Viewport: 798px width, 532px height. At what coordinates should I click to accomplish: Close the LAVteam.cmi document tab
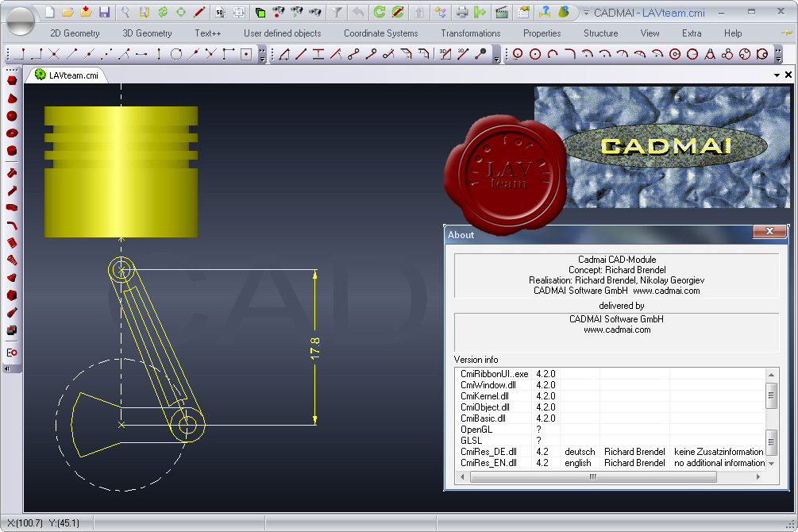[788, 75]
